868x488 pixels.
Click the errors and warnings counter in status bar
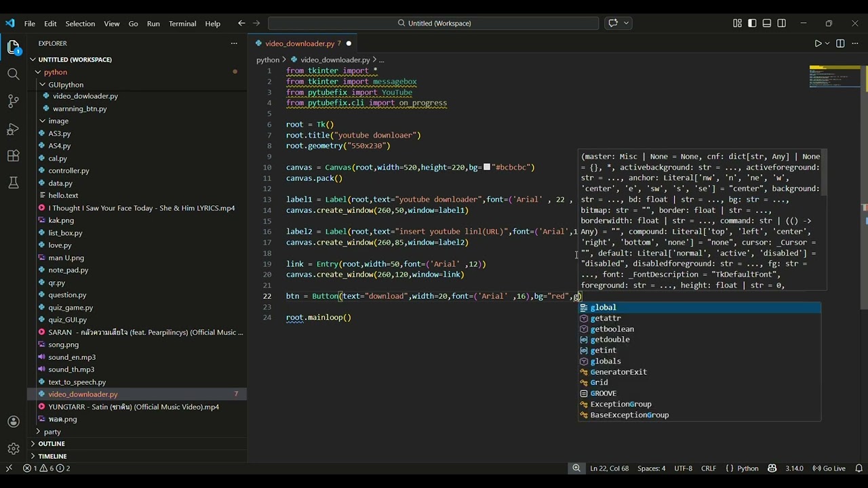tap(47, 468)
